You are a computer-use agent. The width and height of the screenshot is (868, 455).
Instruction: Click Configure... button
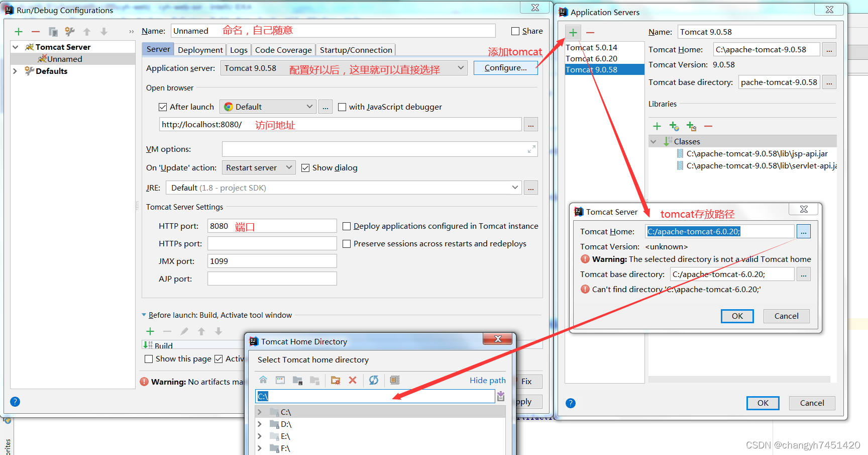pos(505,68)
